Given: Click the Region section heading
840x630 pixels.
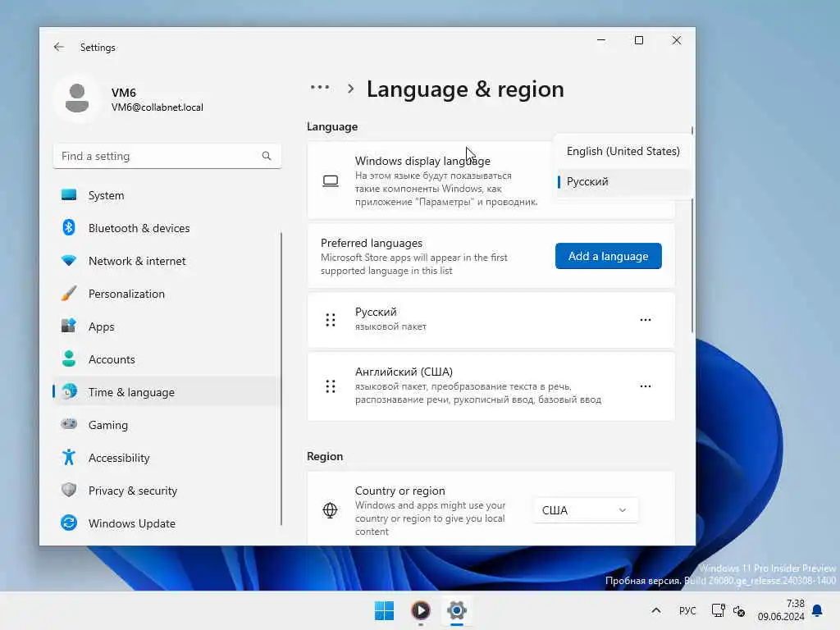Looking at the screenshot, I should tap(325, 456).
